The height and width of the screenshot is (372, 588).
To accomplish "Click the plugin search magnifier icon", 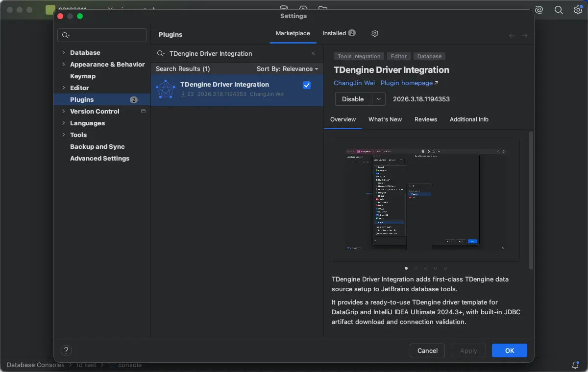I will [x=161, y=53].
